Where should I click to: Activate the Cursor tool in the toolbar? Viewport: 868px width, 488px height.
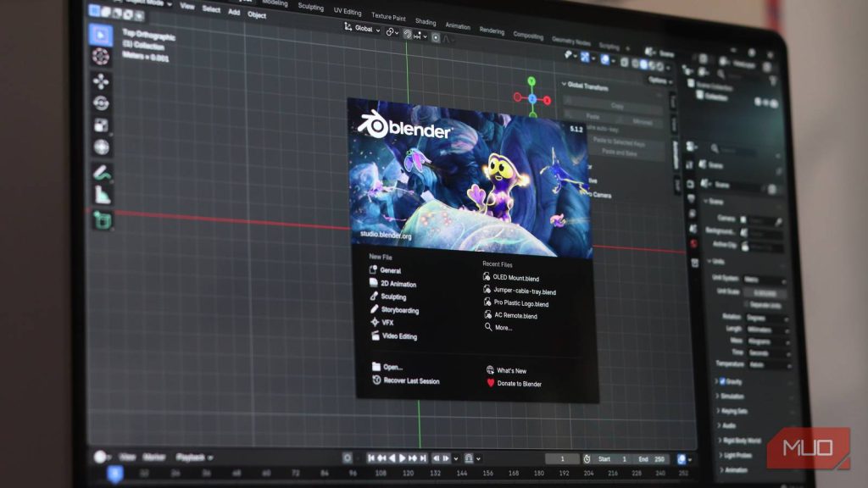101,57
